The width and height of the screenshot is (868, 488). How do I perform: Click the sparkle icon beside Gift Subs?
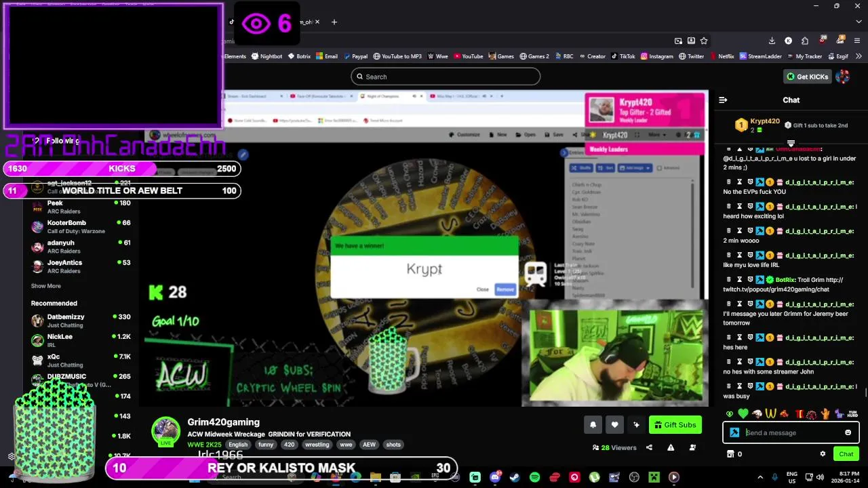click(636, 425)
